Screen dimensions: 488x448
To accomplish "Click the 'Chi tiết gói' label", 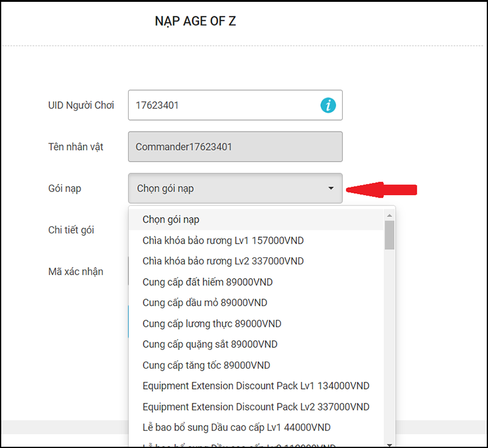I will [71, 230].
